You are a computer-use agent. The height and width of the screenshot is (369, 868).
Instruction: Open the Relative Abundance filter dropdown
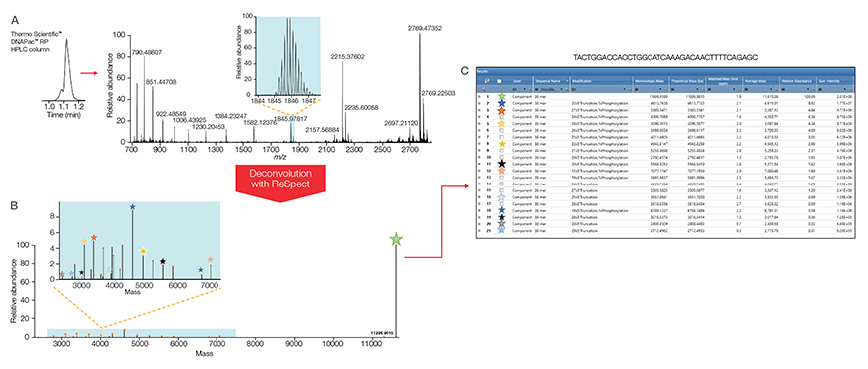[808, 89]
